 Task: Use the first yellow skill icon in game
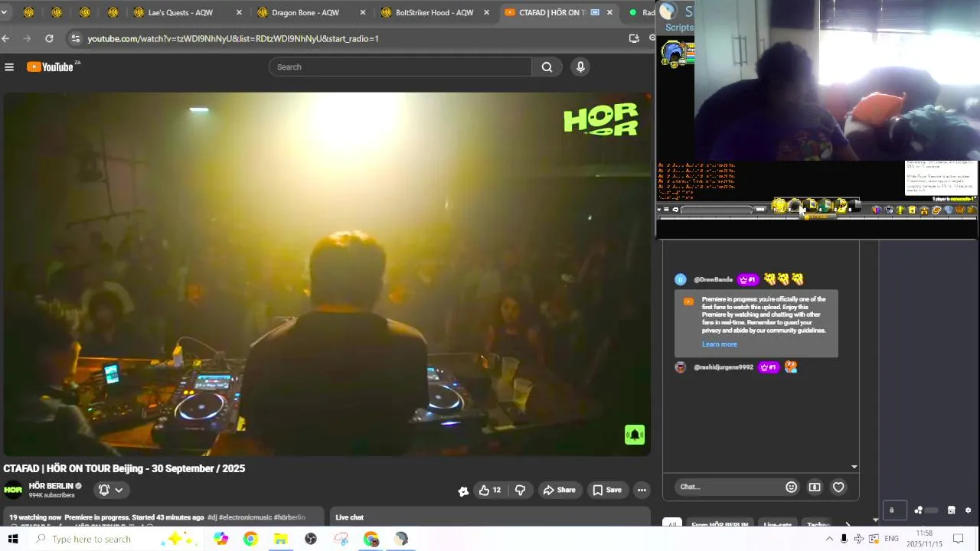[779, 205]
